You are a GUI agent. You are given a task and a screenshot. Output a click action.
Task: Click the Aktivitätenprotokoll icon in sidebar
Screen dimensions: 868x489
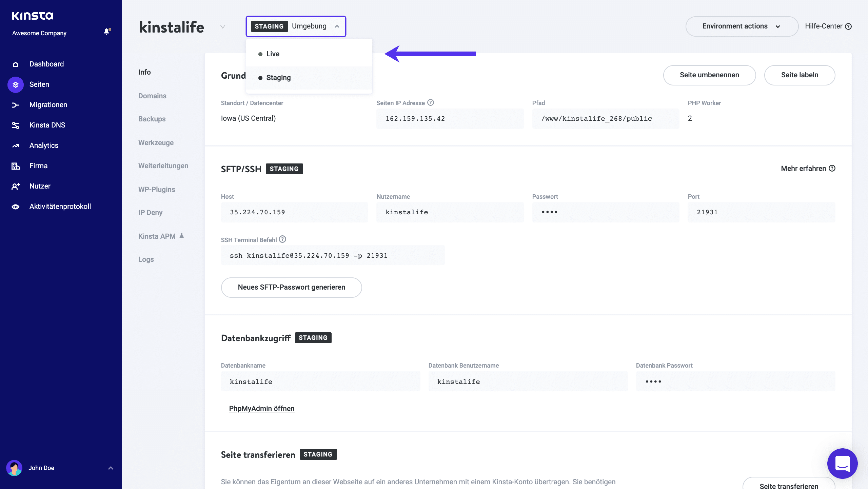[x=16, y=206]
